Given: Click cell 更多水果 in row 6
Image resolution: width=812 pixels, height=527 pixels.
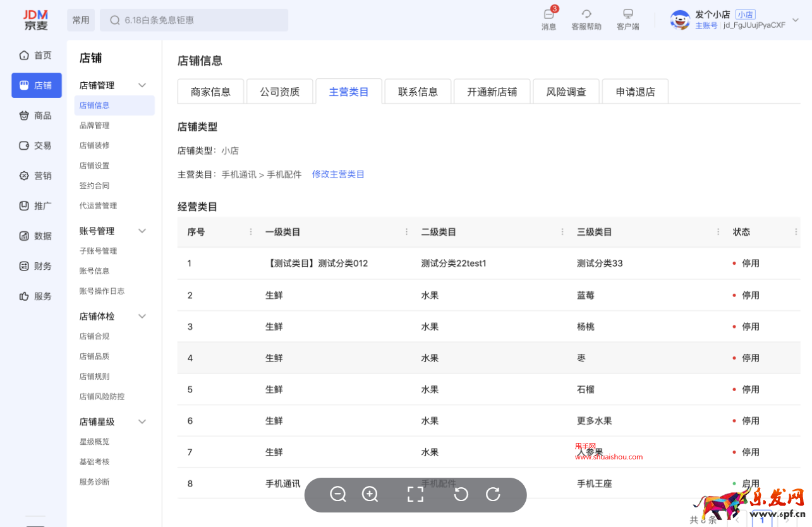Looking at the screenshot, I should pos(595,421).
